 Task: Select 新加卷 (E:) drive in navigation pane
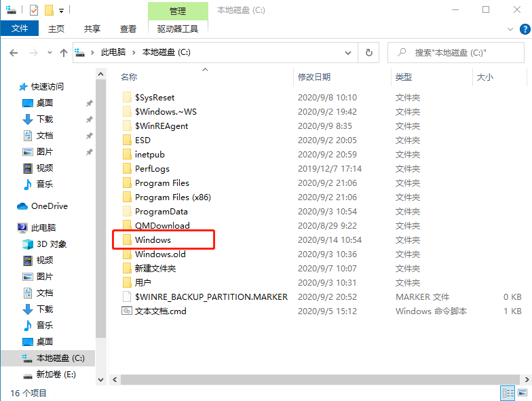point(56,375)
